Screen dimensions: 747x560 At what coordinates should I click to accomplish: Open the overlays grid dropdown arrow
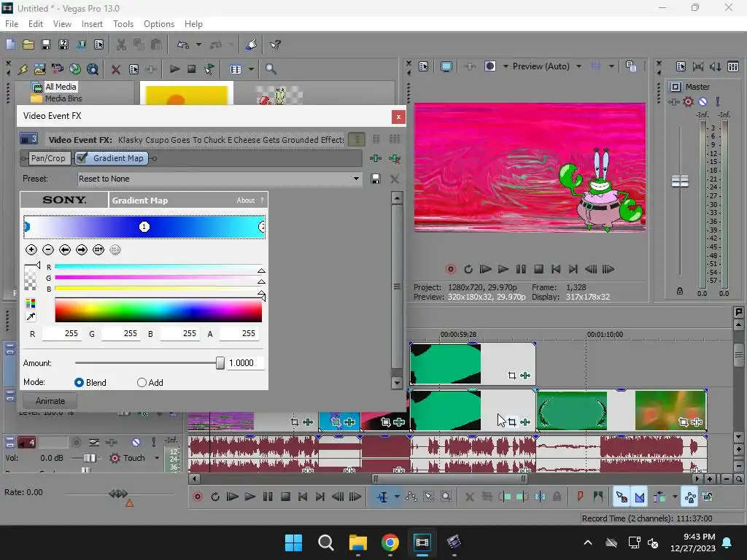[x=611, y=66]
